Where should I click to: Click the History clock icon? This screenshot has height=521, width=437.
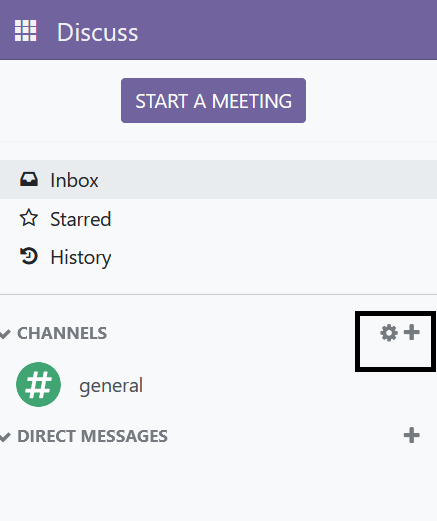(x=29, y=256)
